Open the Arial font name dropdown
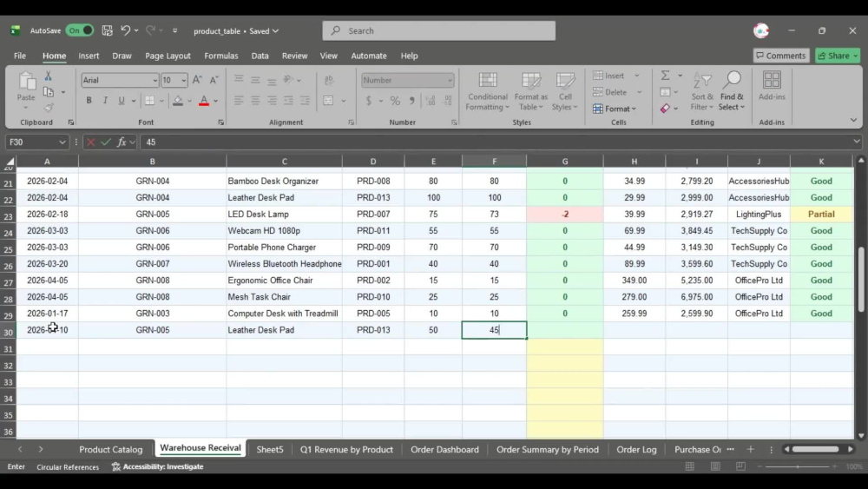 tap(155, 80)
